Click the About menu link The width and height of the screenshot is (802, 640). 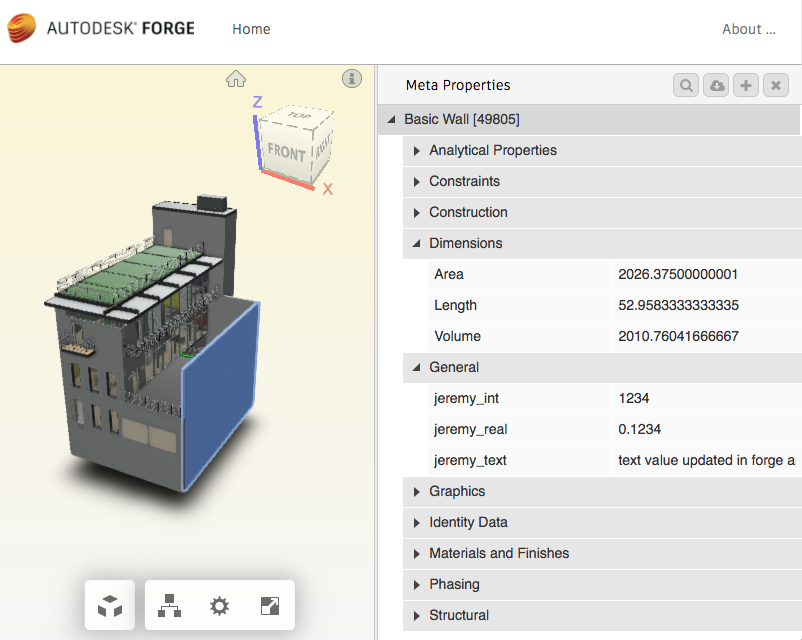pos(748,29)
